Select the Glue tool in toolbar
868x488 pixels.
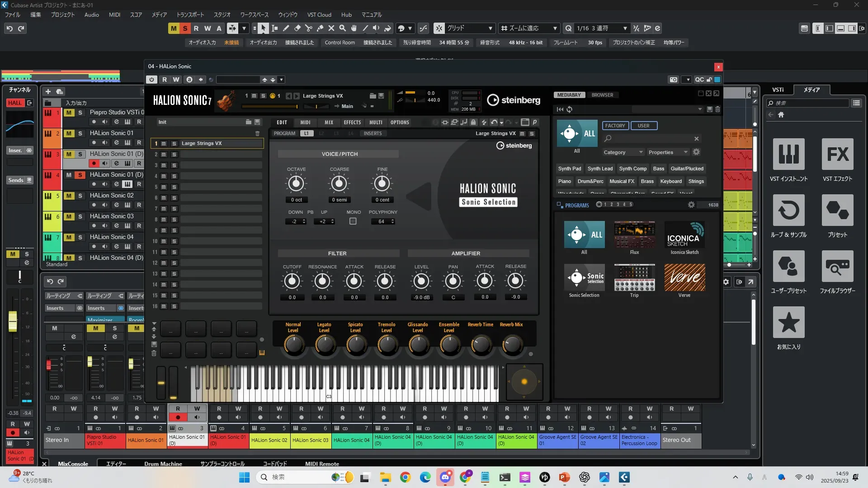pyautogui.click(x=320, y=28)
